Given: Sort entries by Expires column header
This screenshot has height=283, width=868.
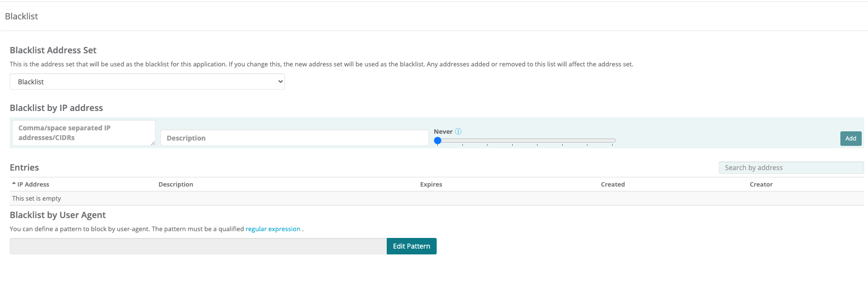Looking at the screenshot, I should 431,185.
